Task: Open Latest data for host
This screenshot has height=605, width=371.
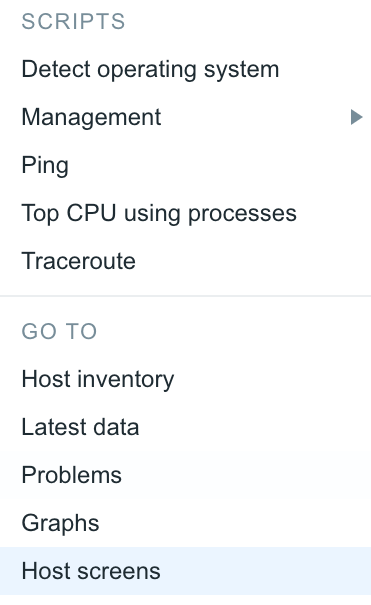Action: pos(186,427)
